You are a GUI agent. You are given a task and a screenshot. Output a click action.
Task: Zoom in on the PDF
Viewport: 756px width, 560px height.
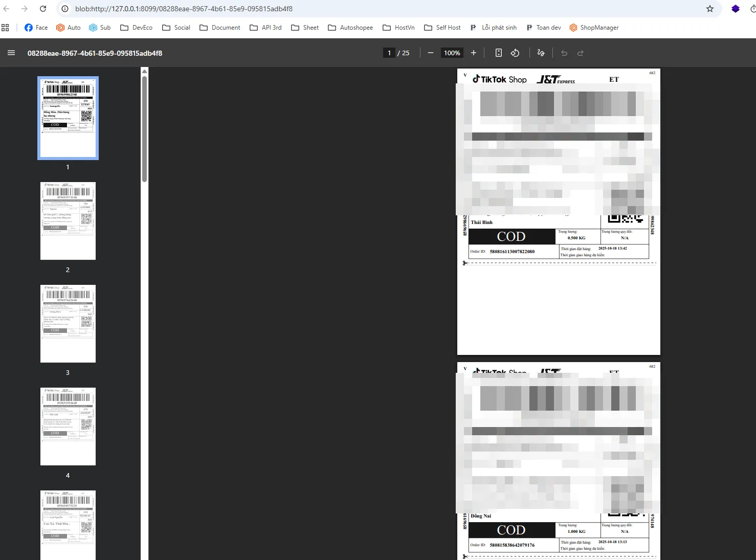474,53
